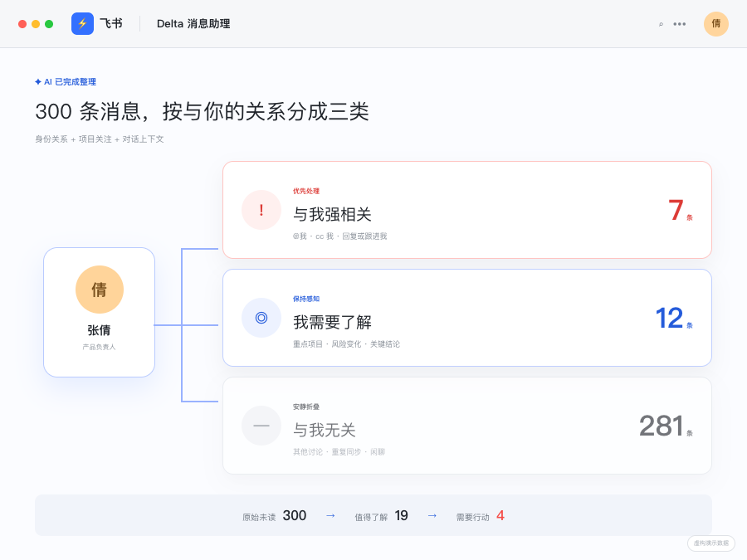The height and width of the screenshot is (560, 747).
Task: Click the @我 · cc 我 description line
Action: click(339, 236)
